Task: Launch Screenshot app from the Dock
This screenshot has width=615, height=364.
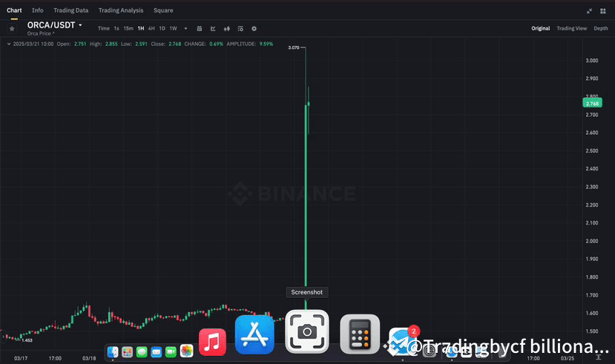Action: [307, 331]
